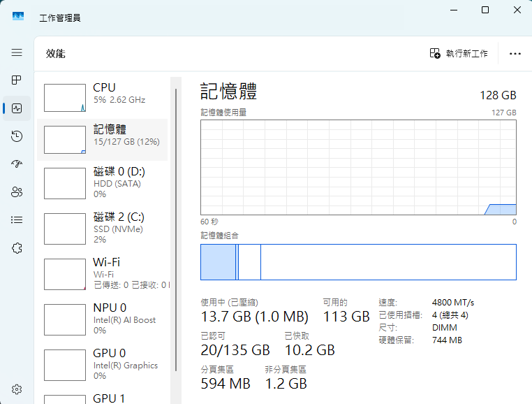Open the hamburger navigation menu
Image resolution: width=532 pixels, height=404 pixels.
(17, 52)
